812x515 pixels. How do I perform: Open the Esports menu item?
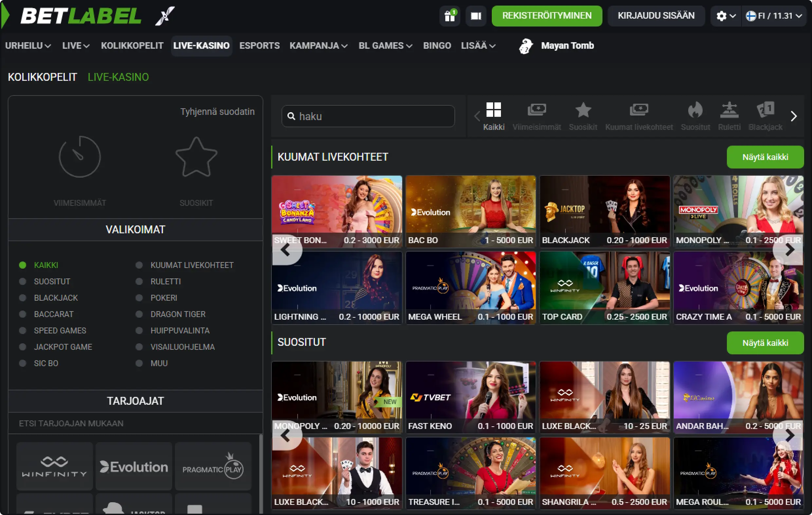tap(259, 45)
